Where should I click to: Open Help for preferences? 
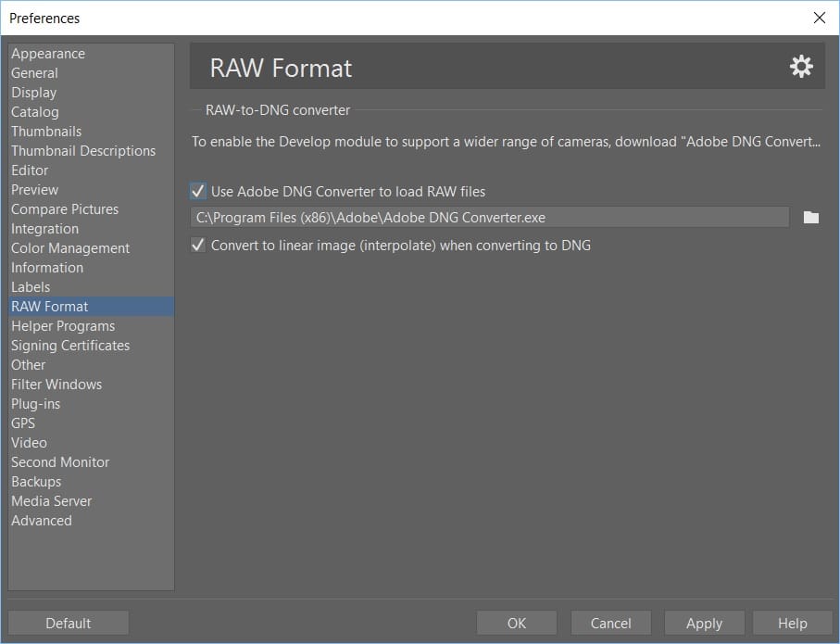(x=793, y=623)
